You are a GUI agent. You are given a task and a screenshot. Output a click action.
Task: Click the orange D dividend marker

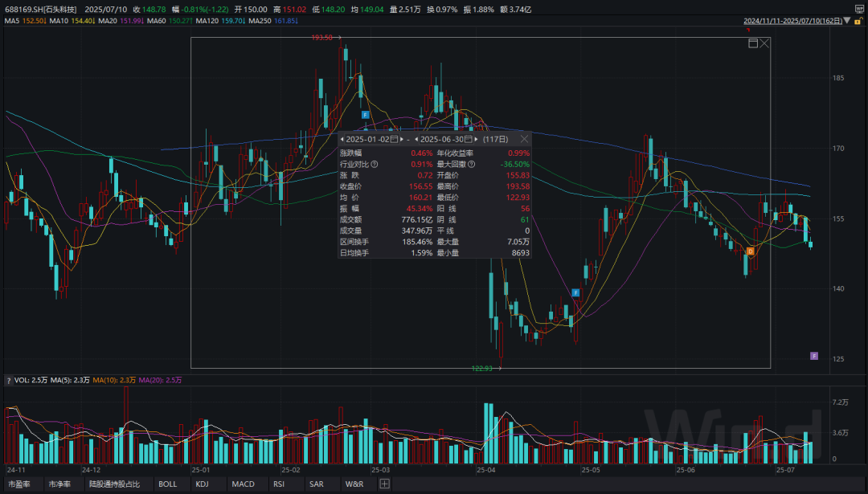[x=750, y=251]
